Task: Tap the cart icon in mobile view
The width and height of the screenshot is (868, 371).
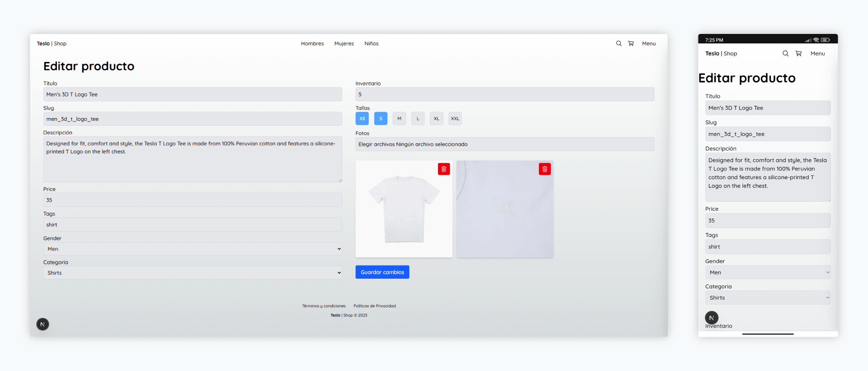Action: pyautogui.click(x=798, y=53)
